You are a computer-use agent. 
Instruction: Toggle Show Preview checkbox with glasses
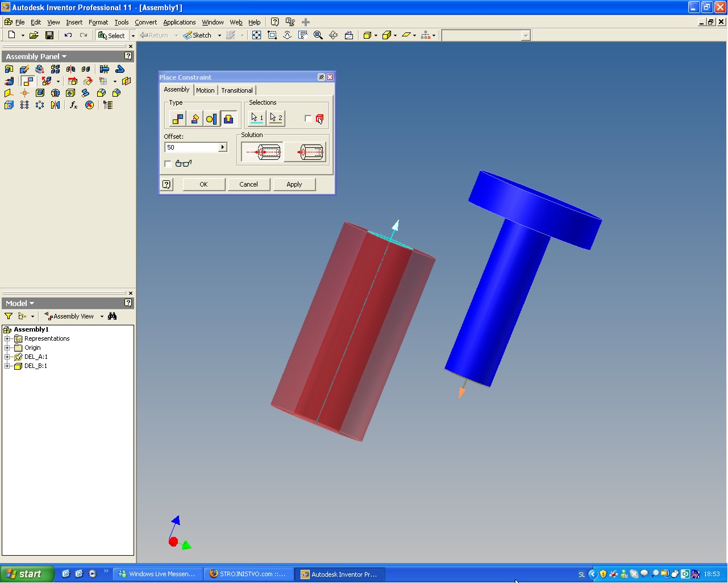pos(168,164)
